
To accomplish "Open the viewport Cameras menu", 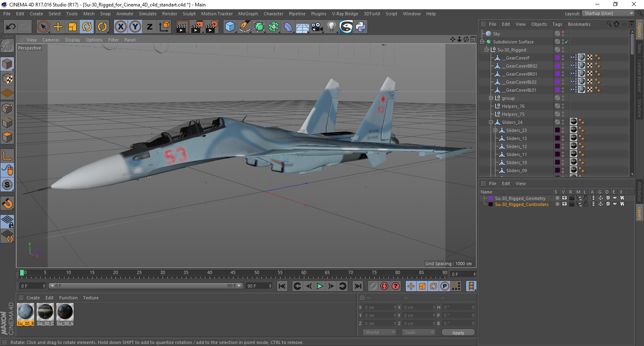I will (x=51, y=40).
